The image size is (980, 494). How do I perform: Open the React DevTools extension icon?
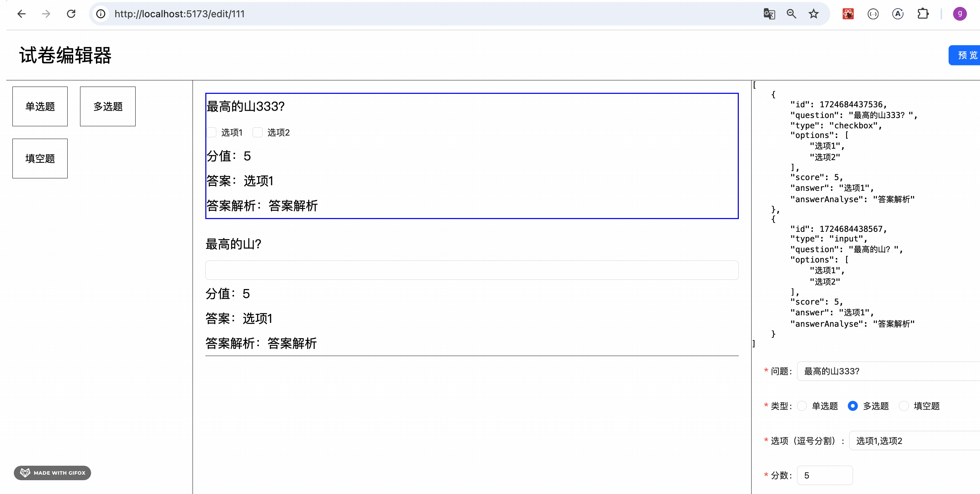(847, 14)
